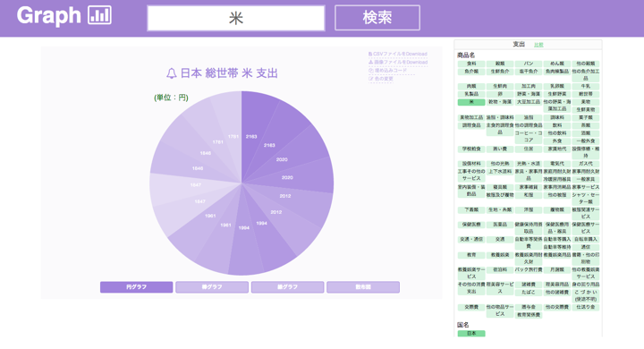
Task: Switch to 棒グラフ bar chart view
Action: tap(212, 287)
